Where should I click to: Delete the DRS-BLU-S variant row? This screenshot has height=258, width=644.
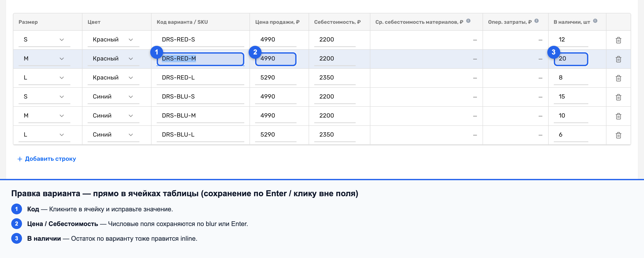(x=618, y=97)
